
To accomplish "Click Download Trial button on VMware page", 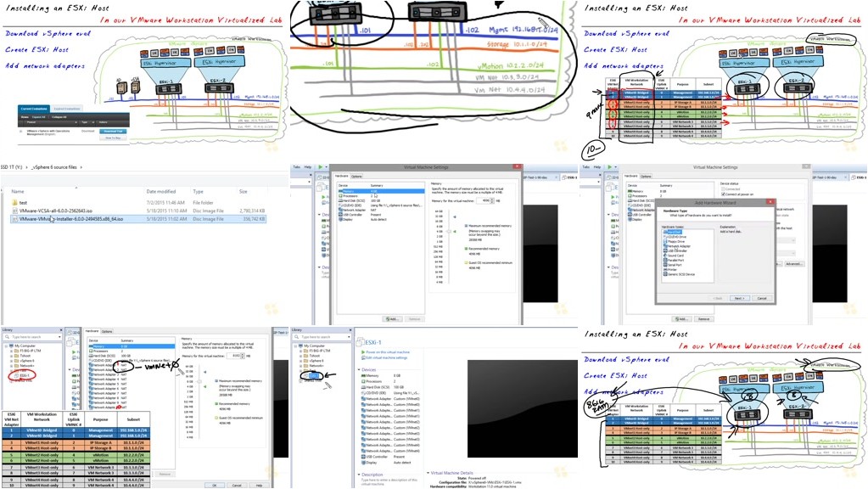I will point(112,132).
